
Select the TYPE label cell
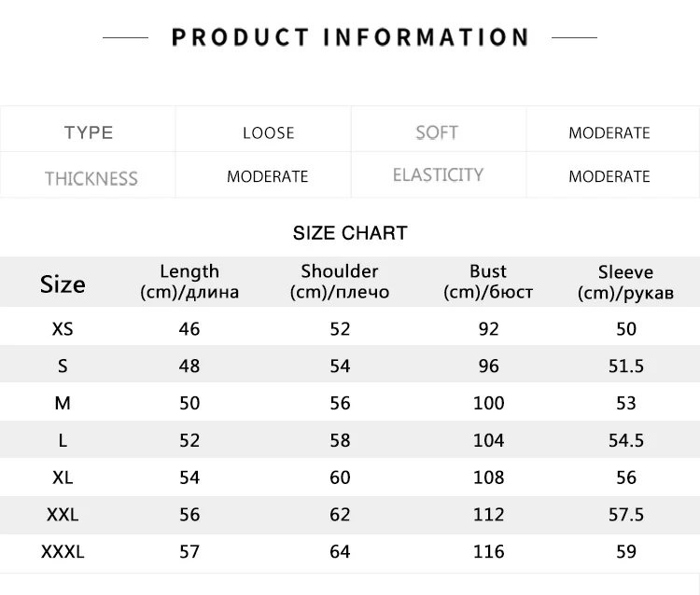[89, 133]
